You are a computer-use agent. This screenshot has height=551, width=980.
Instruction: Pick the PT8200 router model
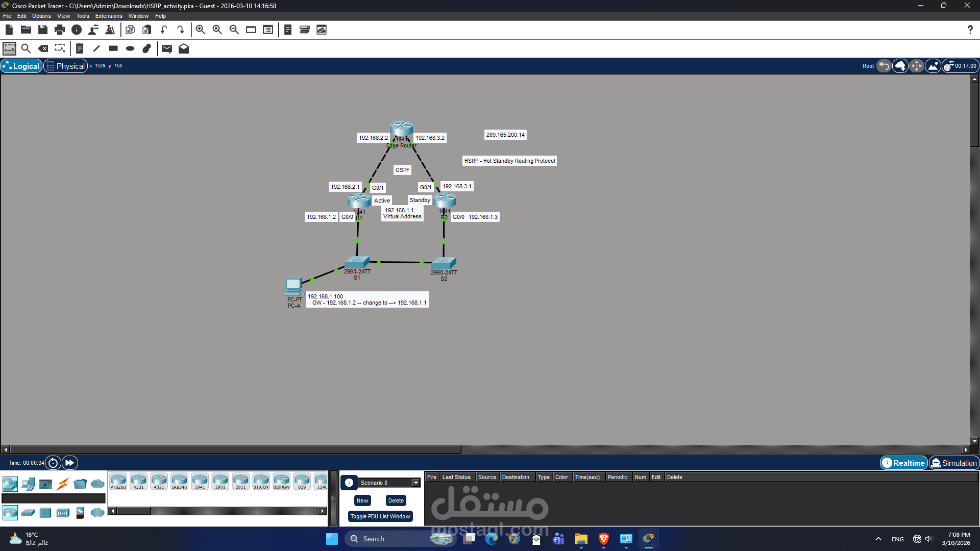pos(118,482)
